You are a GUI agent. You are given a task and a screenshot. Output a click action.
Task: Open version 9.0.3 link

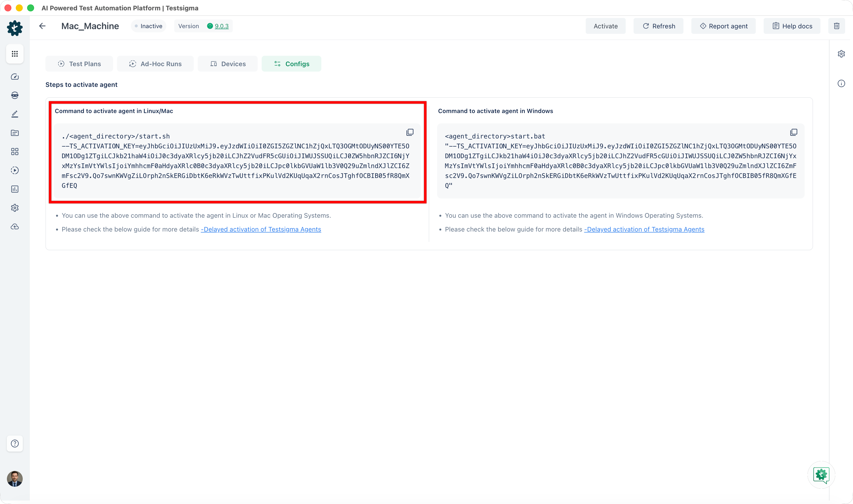coord(221,26)
